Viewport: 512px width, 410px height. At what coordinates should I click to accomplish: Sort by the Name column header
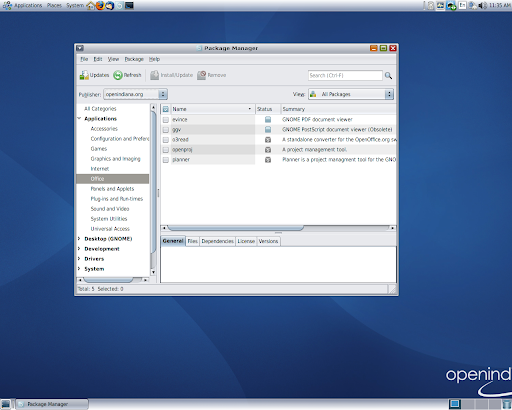[212, 109]
